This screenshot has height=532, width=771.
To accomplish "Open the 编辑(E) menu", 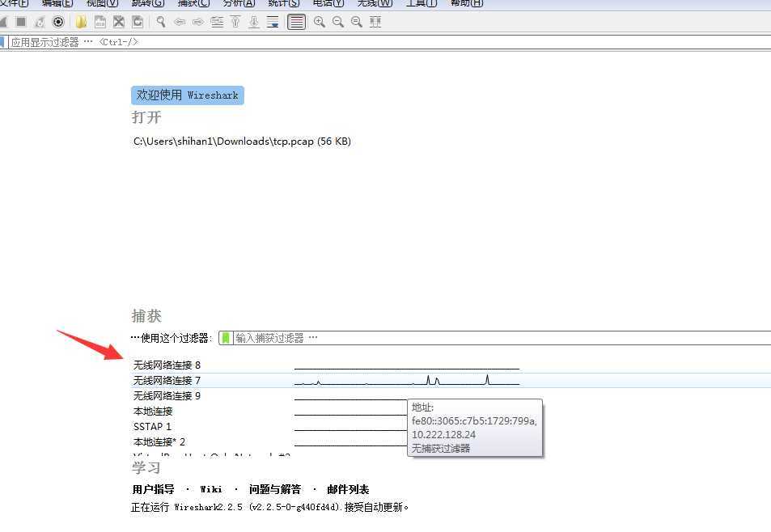I will pyautogui.click(x=57, y=3).
